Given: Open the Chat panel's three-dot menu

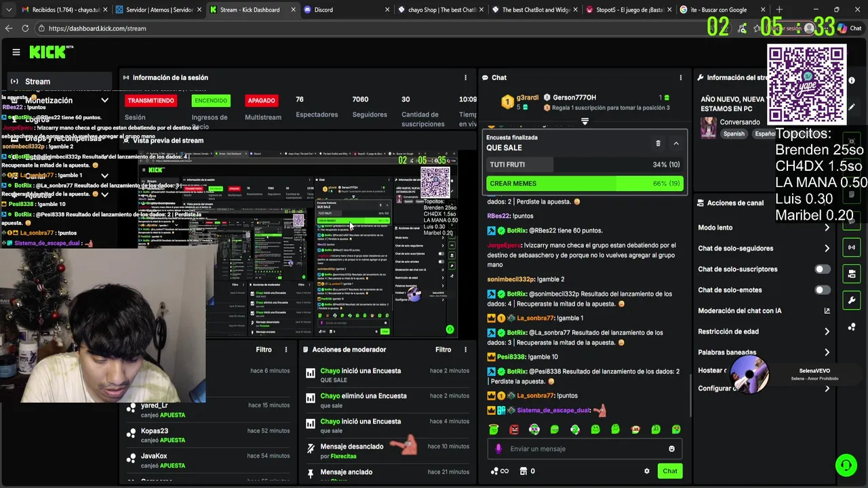Looking at the screenshot, I should pyautogui.click(x=681, y=77).
